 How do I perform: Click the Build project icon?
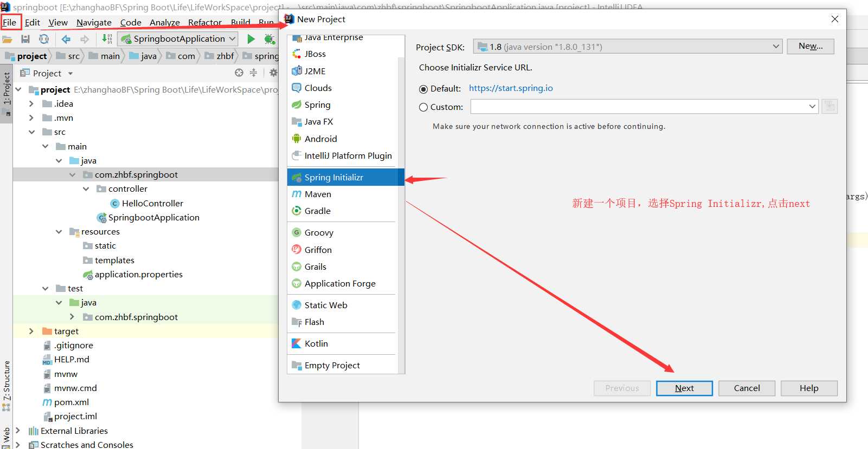(x=107, y=39)
